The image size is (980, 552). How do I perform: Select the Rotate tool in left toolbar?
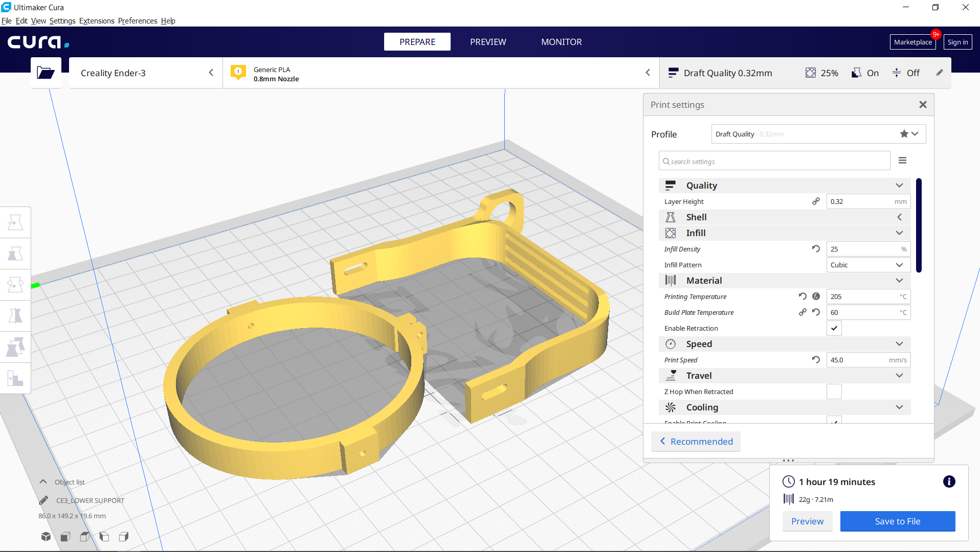pyautogui.click(x=15, y=285)
